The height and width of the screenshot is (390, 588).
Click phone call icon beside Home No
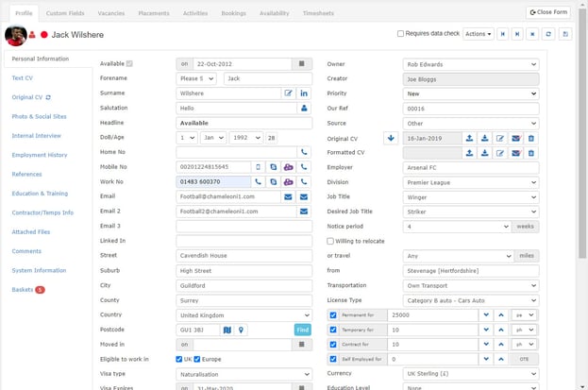(x=304, y=152)
